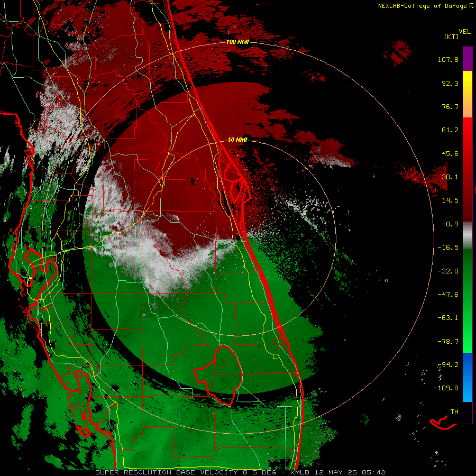Click the 50 NMI range ring label
Viewport: 476px width, 476px height.
click(x=237, y=140)
